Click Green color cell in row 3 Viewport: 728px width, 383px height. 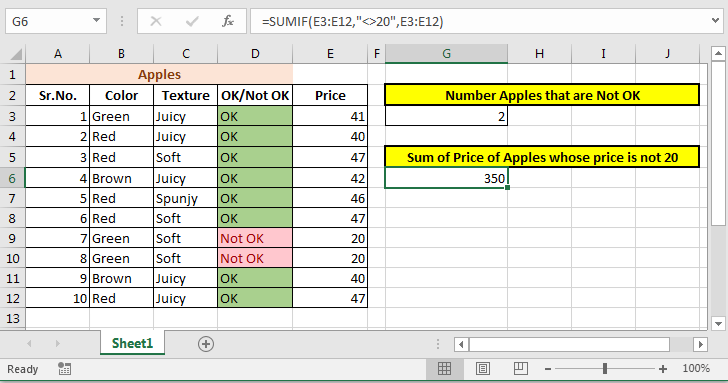tap(121, 116)
